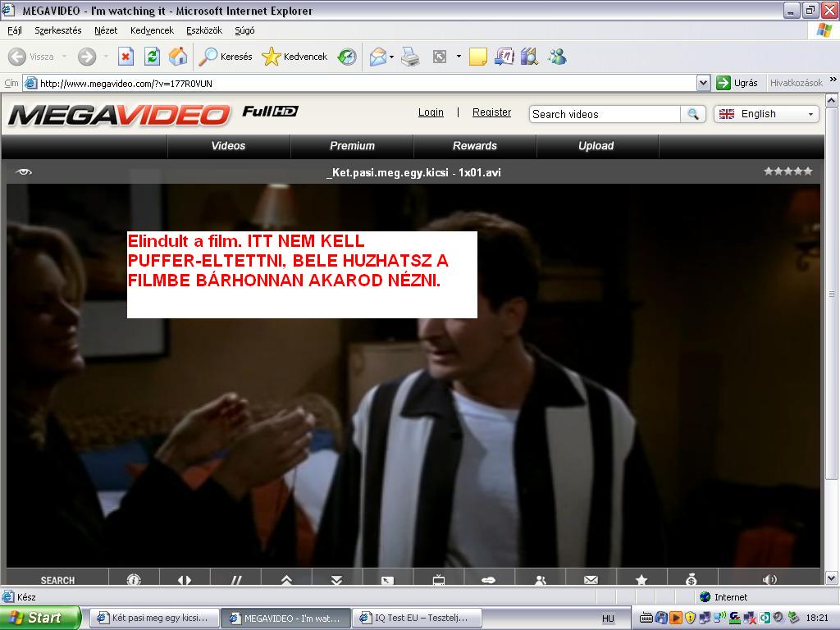The width and height of the screenshot is (840, 630).
Task: Click the double up-chevron player icon
Action: 286,580
